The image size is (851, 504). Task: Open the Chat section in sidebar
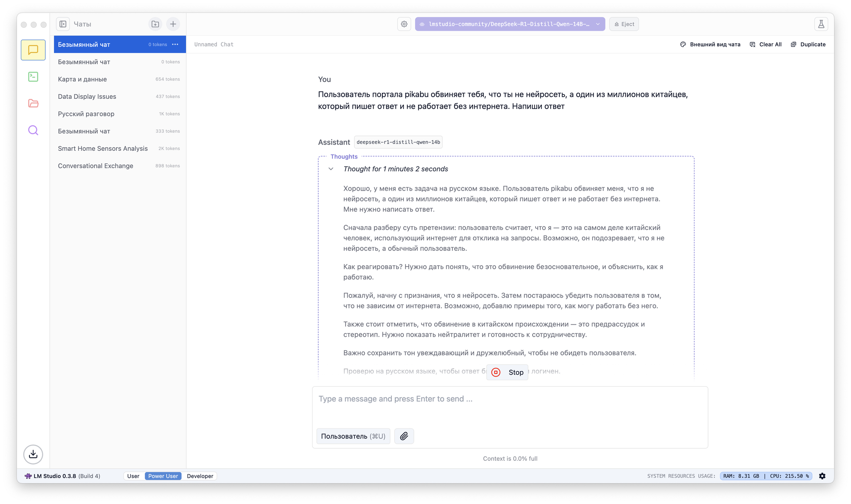[33, 50]
